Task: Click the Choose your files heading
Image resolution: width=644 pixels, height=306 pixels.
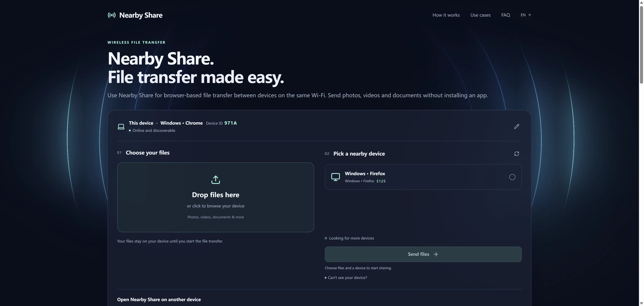Action: [x=148, y=153]
